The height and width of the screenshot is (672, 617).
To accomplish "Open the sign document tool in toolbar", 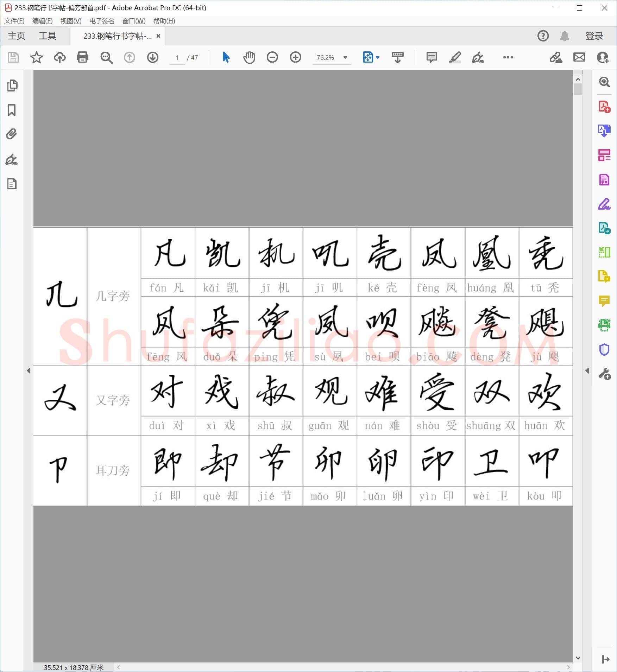I will tap(478, 57).
